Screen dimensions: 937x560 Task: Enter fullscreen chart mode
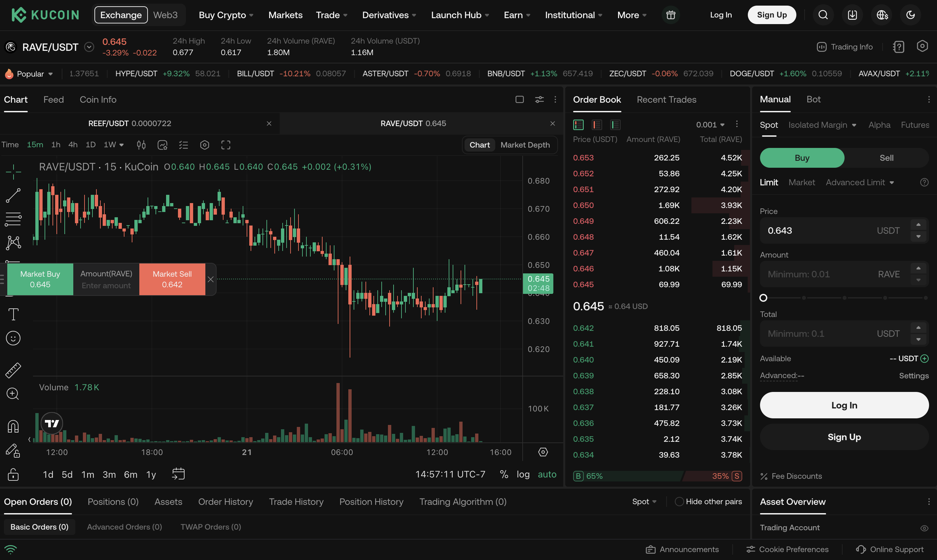tap(226, 145)
